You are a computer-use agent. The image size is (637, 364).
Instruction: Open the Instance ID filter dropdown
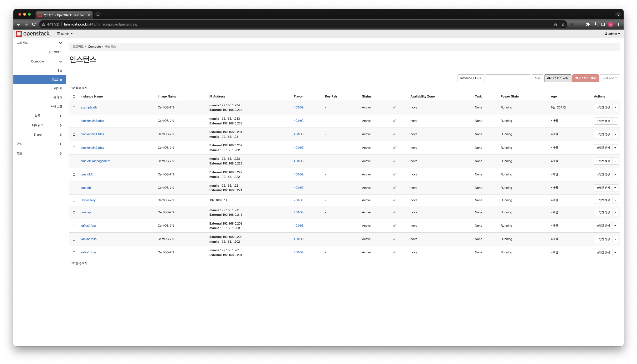pyautogui.click(x=471, y=78)
